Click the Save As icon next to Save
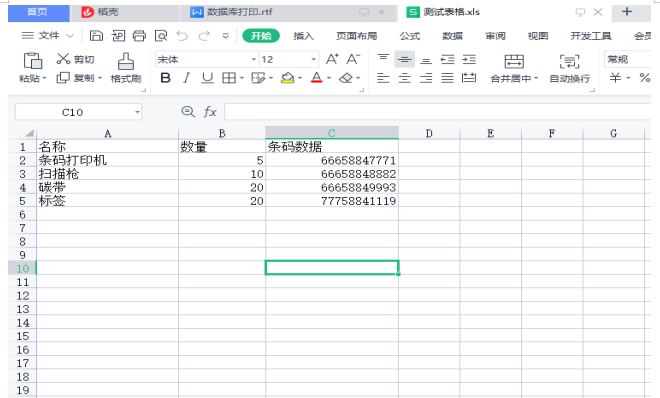Viewport: 660px width, 398px height. [118, 36]
